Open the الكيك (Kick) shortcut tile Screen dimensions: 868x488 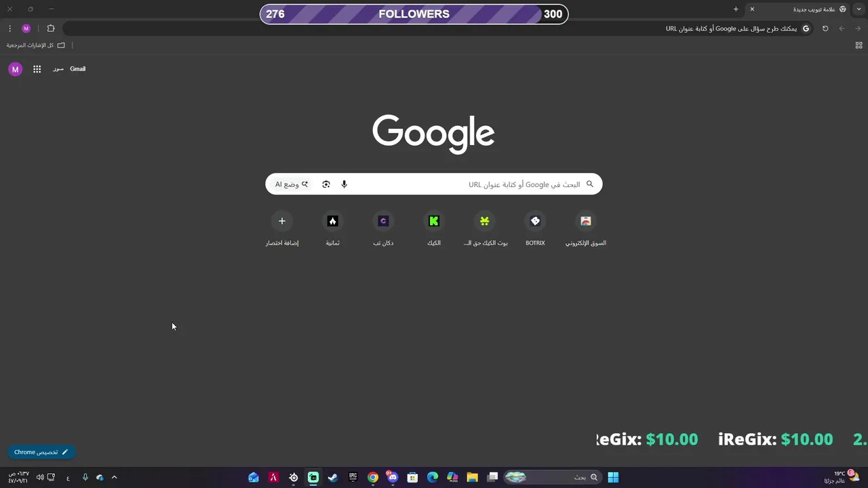434,229
